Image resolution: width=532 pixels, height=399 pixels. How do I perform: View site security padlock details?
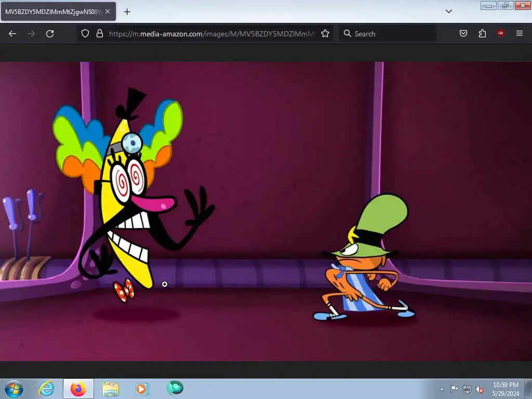(99, 33)
